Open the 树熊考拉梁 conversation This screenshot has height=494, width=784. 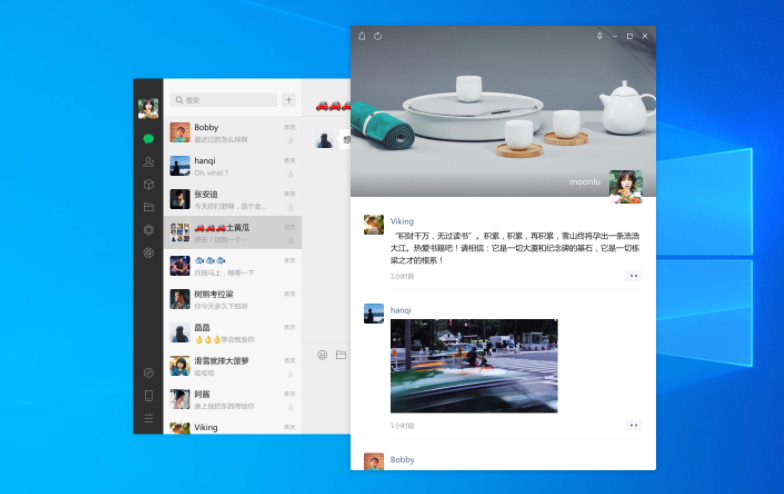click(x=232, y=300)
